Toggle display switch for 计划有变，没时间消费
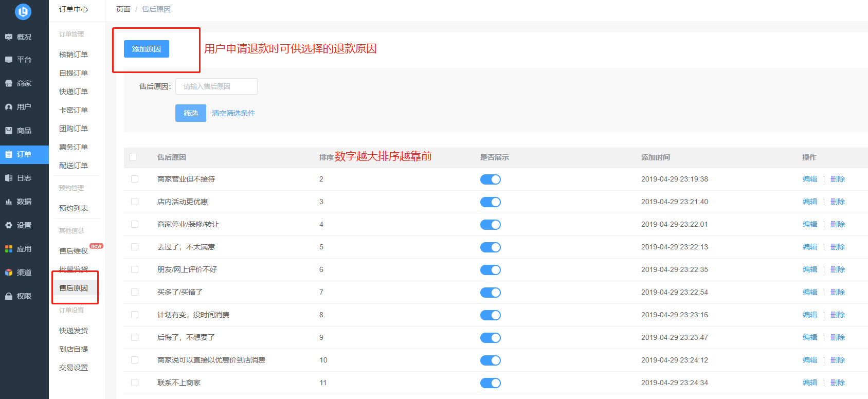The width and height of the screenshot is (868, 399). pos(491,315)
